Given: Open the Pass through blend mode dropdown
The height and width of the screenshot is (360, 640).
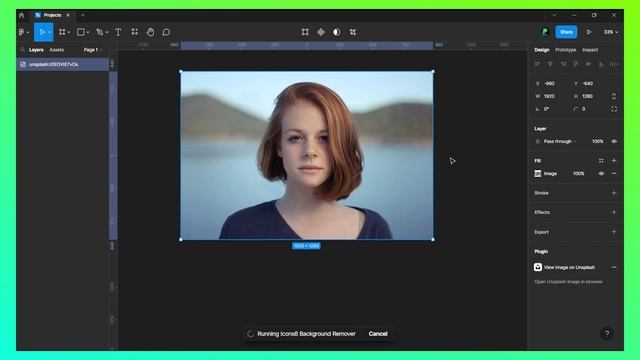Looking at the screenshot, I should tap(560, 141).
